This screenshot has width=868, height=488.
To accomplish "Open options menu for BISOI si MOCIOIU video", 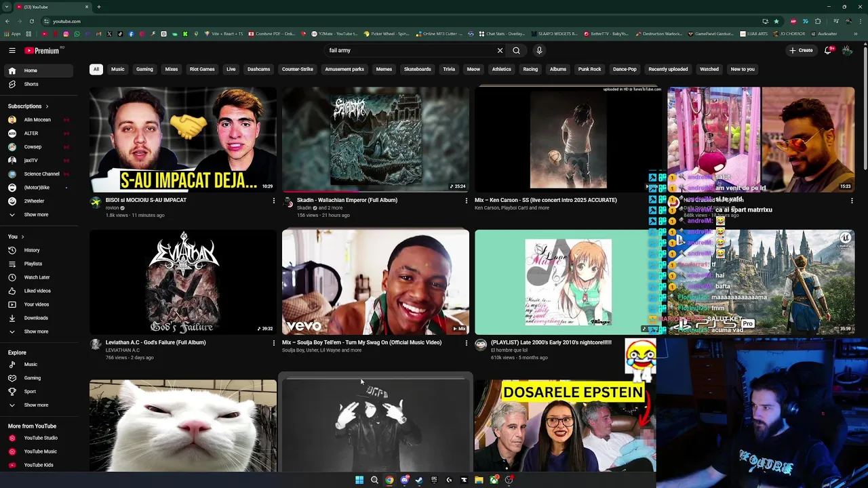I will point(273,201).
